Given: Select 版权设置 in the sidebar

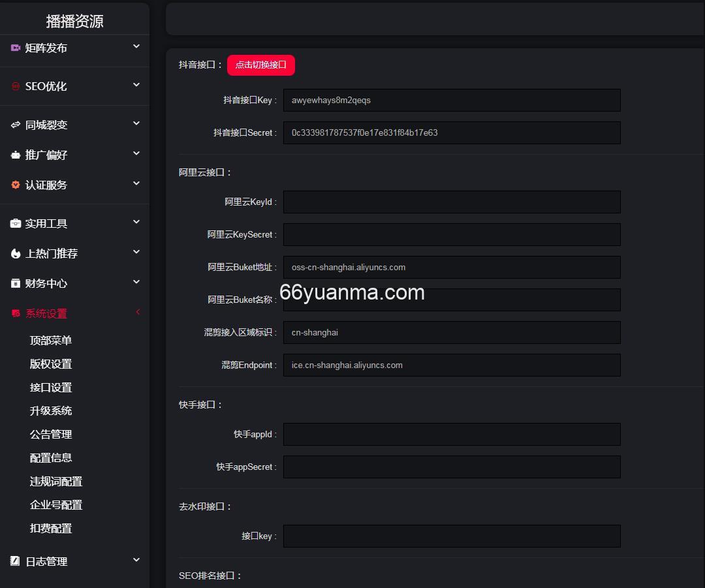Looking at the screenshot, I should [x=51, y=364].
